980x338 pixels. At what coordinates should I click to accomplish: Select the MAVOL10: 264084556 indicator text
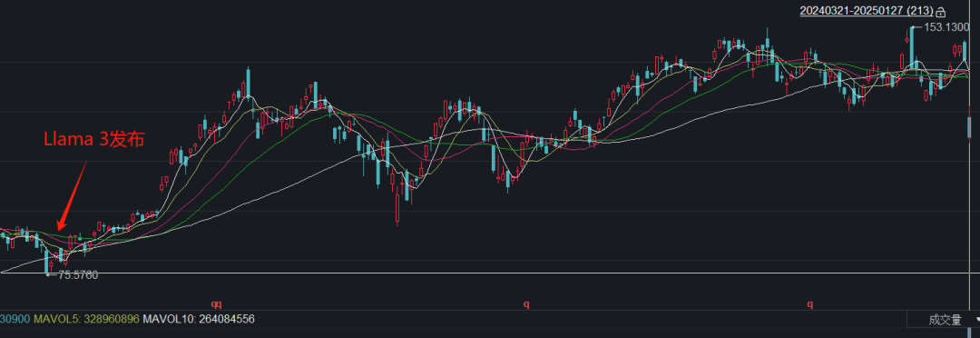click(x=199, y=319)
